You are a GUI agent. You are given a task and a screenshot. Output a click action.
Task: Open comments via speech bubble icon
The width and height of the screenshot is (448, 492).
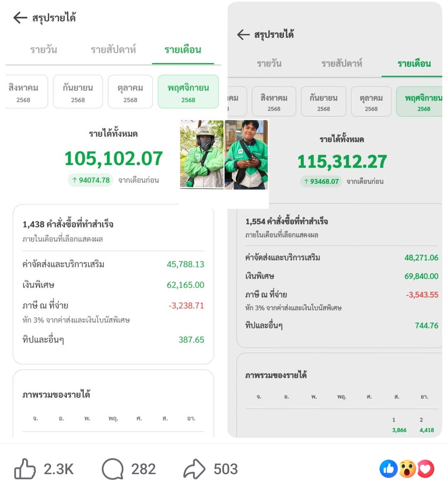point(113,469)
